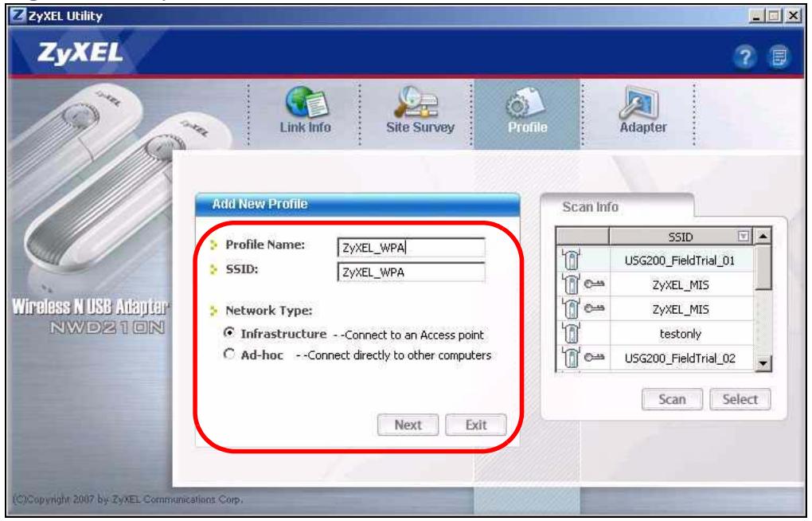This screenshot has height=521, width=812.
Task: Switch to the Site Survey tab label
Action: coord(420,127)
